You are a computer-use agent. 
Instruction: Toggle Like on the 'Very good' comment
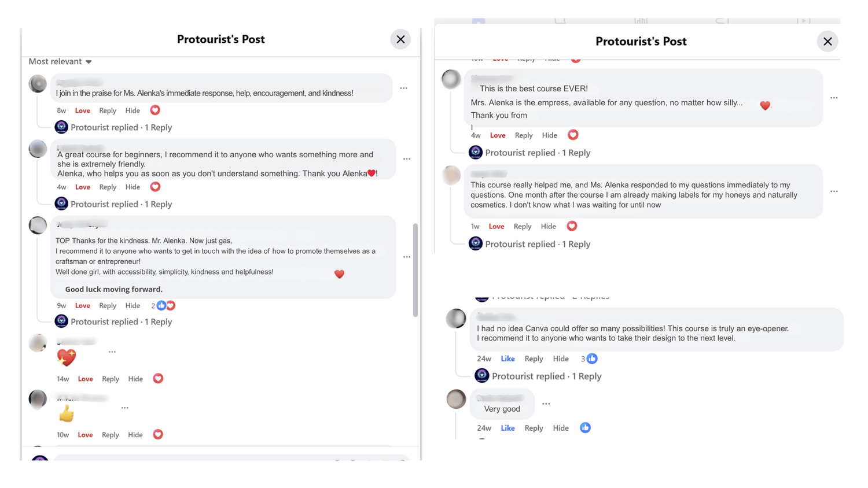click(507, 428)
